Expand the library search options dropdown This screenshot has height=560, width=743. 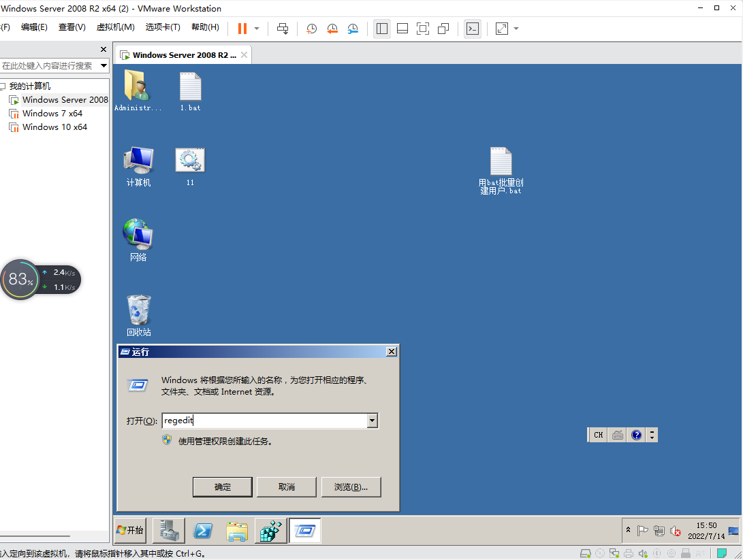pos(104,66)
